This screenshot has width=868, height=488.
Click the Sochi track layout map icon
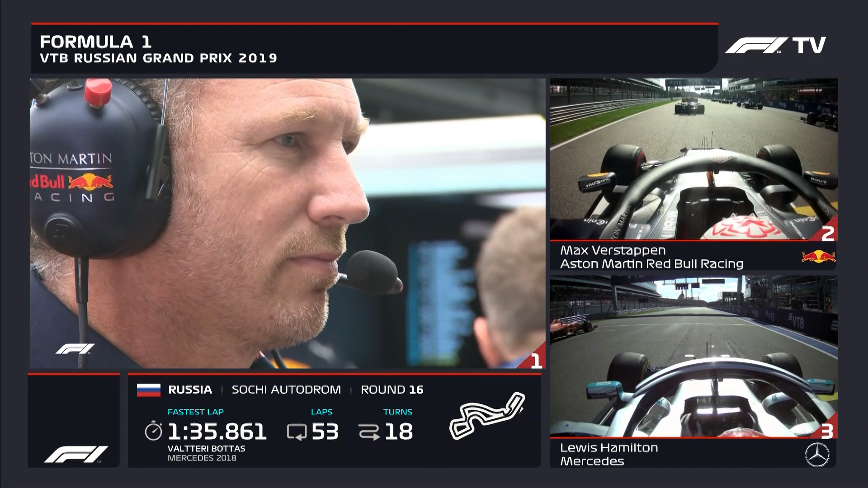tap(486, 416)
